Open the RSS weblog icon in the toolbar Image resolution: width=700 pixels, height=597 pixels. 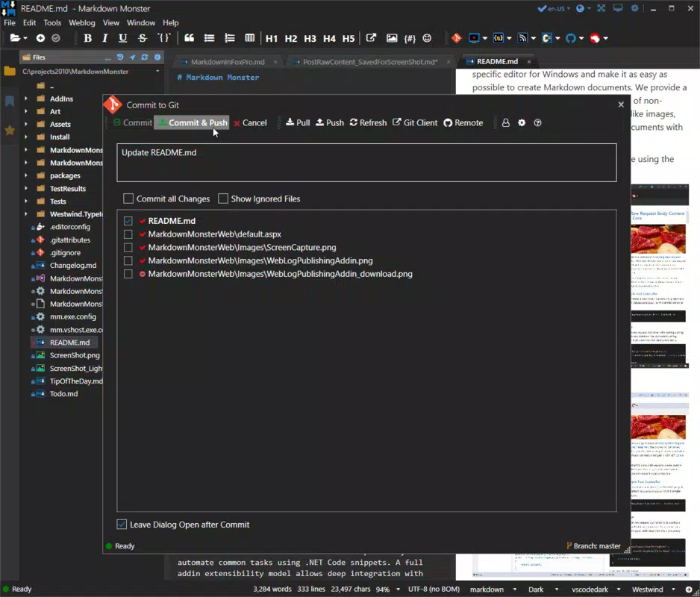(x=522, y=38)
